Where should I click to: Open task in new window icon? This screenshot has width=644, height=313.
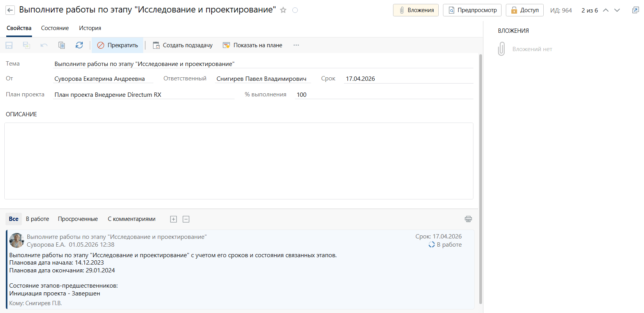[635, 10]
